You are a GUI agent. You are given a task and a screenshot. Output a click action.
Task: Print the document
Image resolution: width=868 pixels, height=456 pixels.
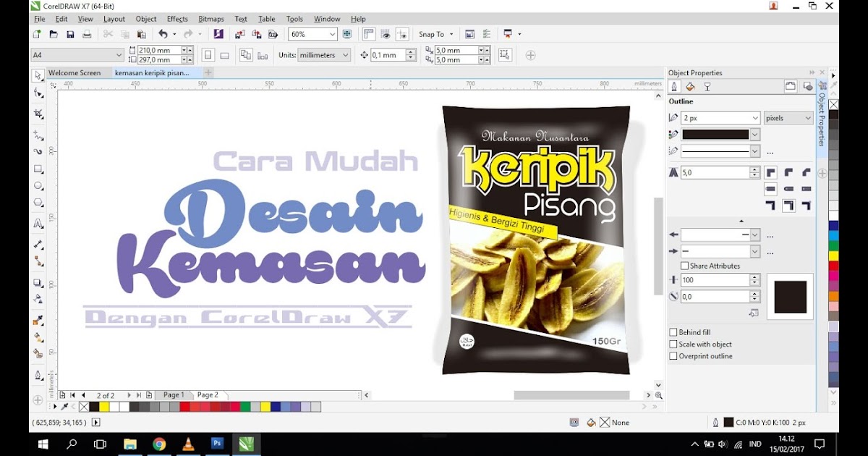tap(87, 34)
